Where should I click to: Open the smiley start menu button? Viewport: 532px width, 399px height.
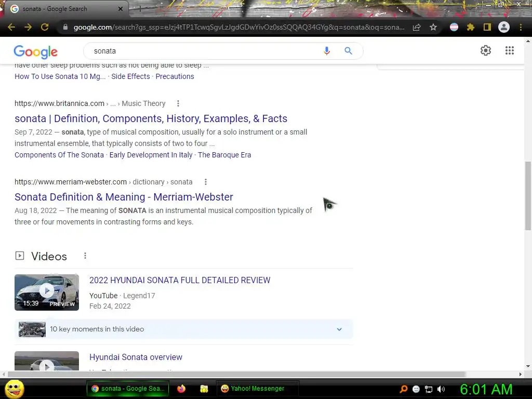click(x=14, y=389)
